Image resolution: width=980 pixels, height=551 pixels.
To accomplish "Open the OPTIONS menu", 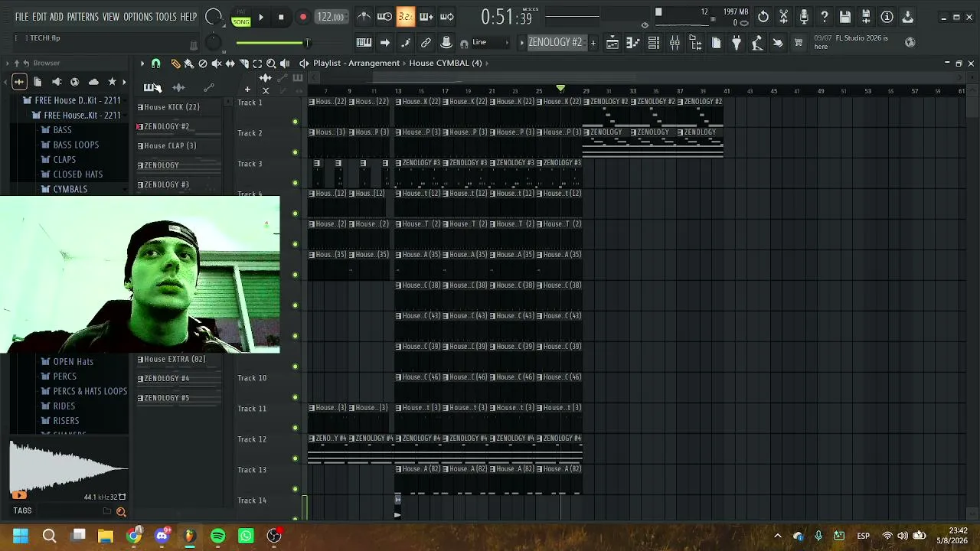I will [138, 17].
